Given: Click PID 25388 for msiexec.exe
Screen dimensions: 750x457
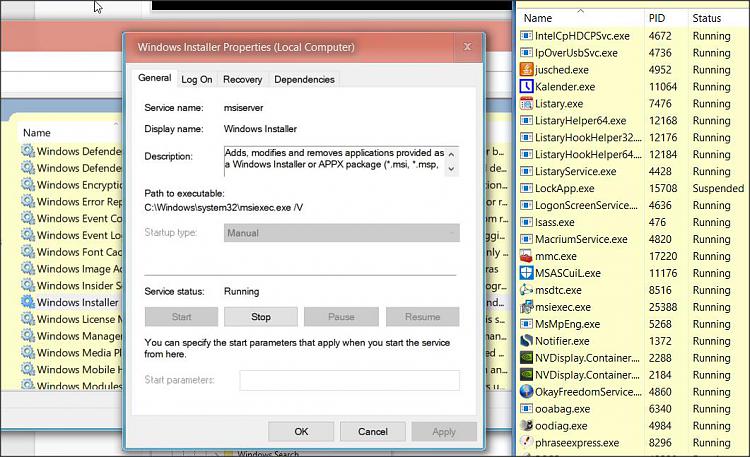Looking at the screenshot, I should [662, 307].
